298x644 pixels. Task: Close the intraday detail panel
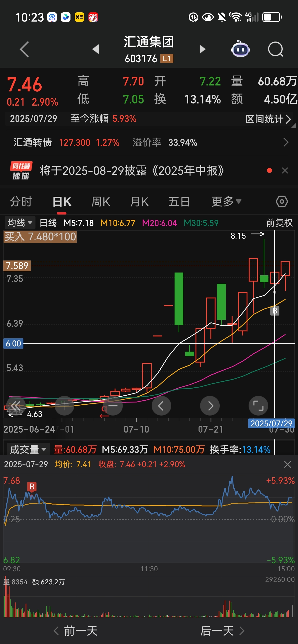[x=288, y=465]
